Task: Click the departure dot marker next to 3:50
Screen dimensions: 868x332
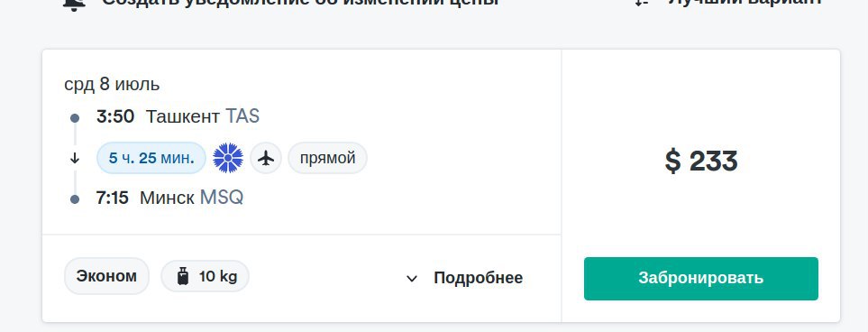Action: [x=75, y=118]
